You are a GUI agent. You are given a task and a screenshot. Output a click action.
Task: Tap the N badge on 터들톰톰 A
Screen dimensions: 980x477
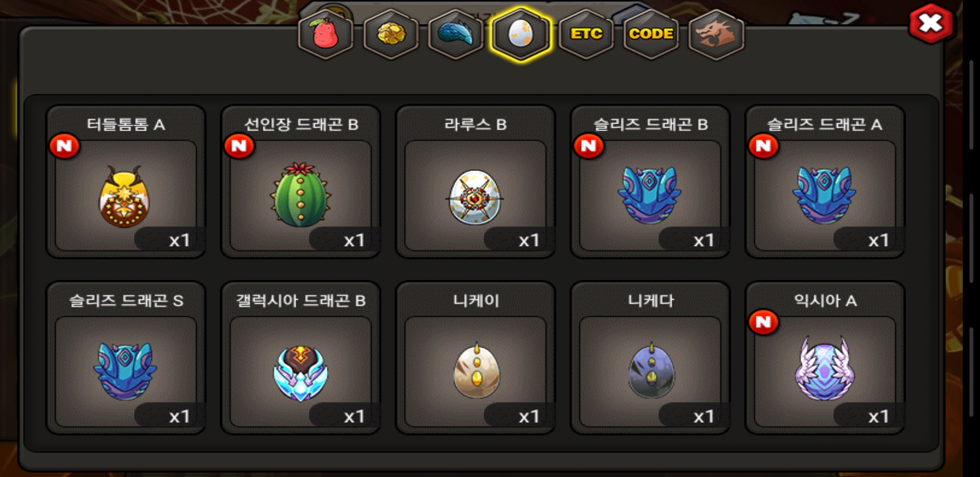(x=64, y=146)
